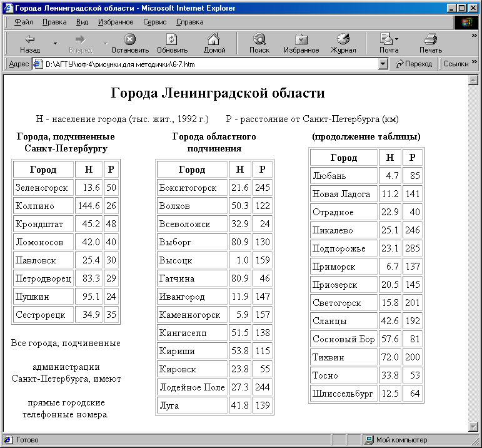Click the vertical scrollbar track
Viewport: 482px width, 448px height.
[x=473, y=253]
